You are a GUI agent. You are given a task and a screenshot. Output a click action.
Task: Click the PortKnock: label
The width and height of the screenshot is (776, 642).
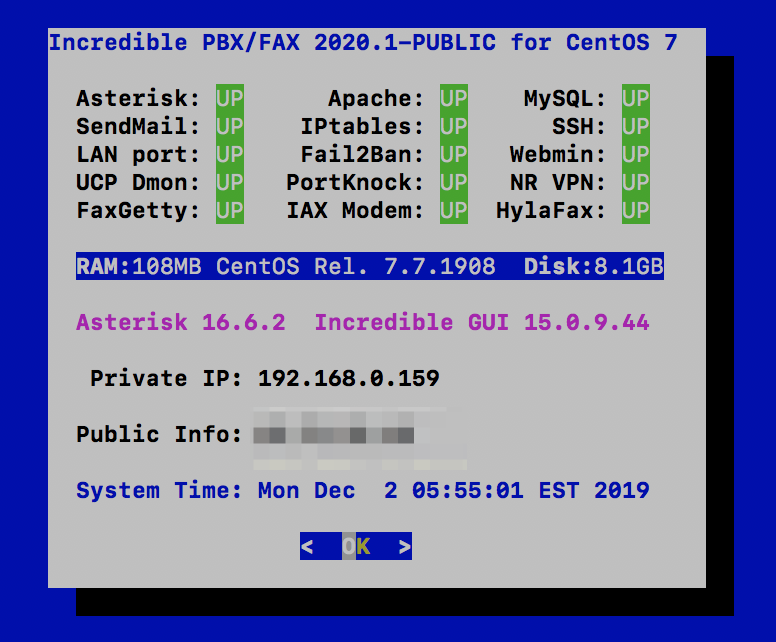pyautogui.click(x=355, y=182)
